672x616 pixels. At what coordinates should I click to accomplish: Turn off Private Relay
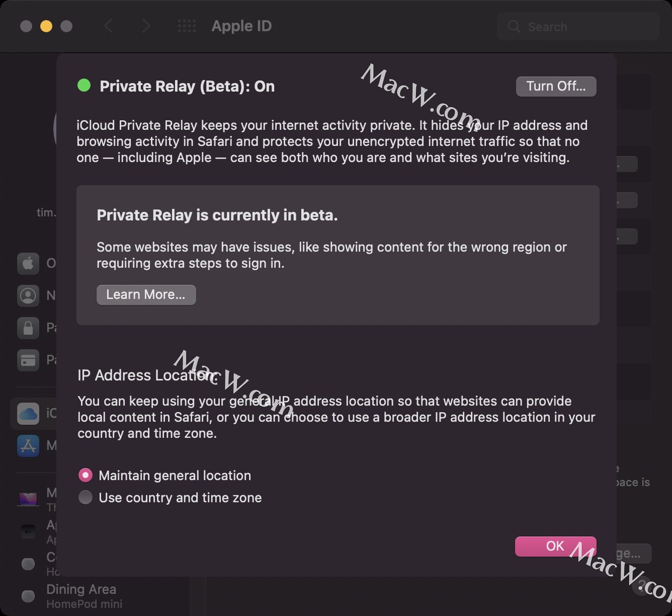tap(556, 86)
